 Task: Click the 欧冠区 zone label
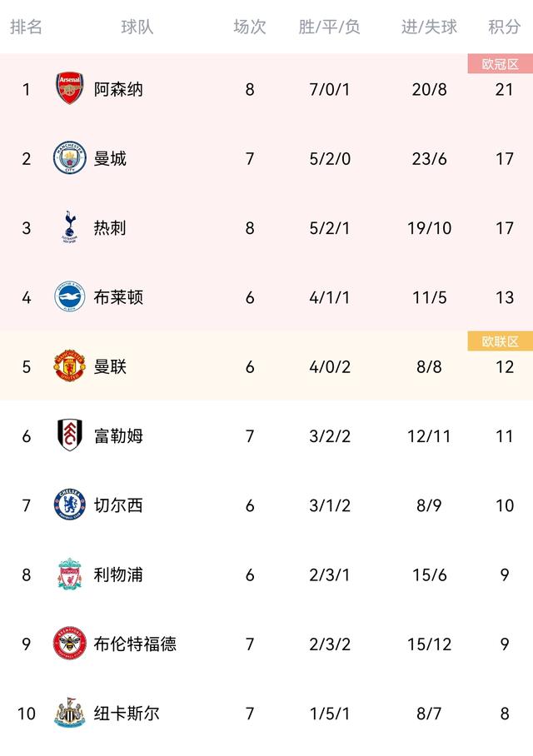click(500, 64)
